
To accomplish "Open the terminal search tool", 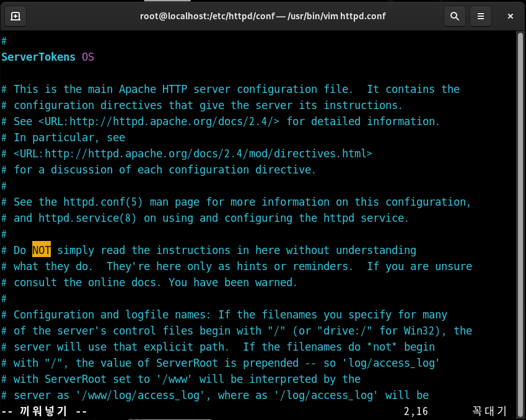I will pos(455,16).
